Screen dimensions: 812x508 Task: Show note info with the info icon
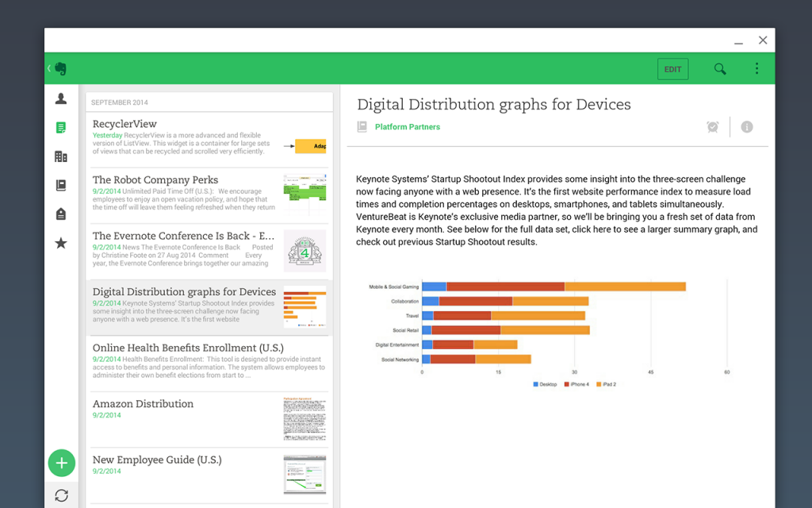click(746, 127)
